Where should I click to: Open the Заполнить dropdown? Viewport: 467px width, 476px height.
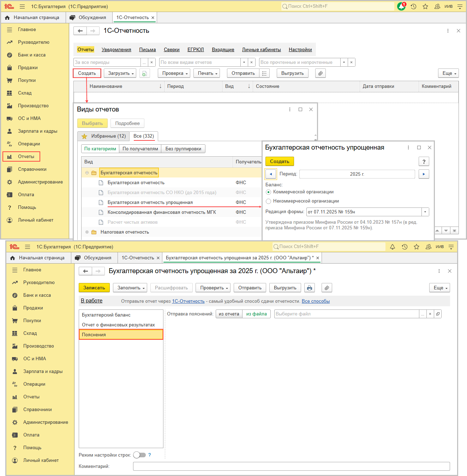[x=130, y=288]
